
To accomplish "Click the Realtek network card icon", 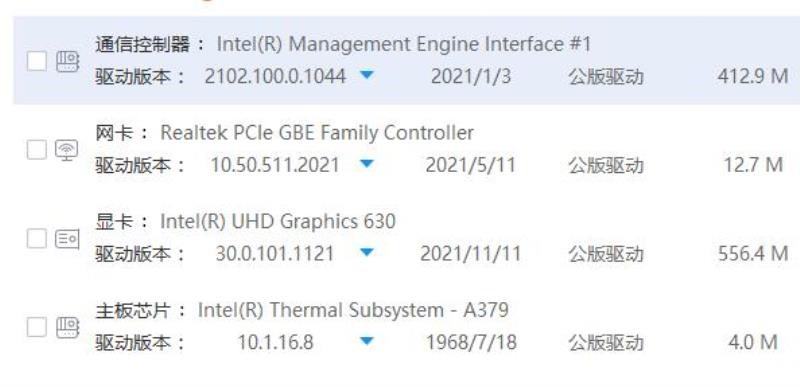I will point(67,150).
